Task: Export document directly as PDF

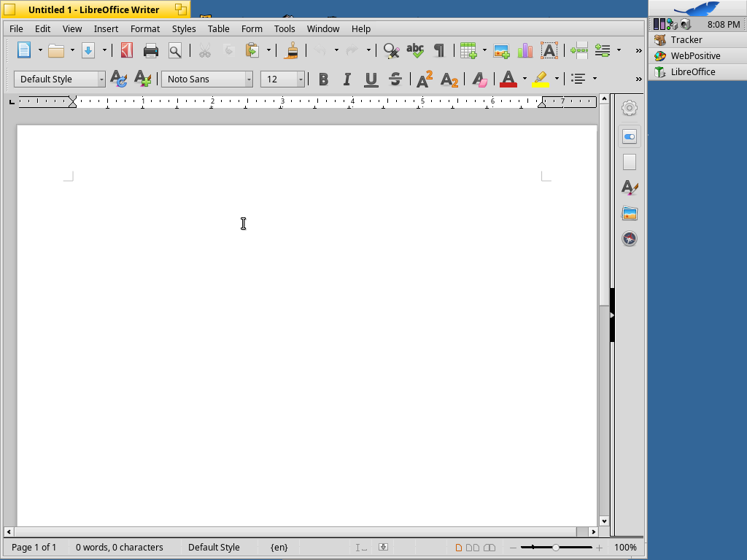Action: [125, 50]
